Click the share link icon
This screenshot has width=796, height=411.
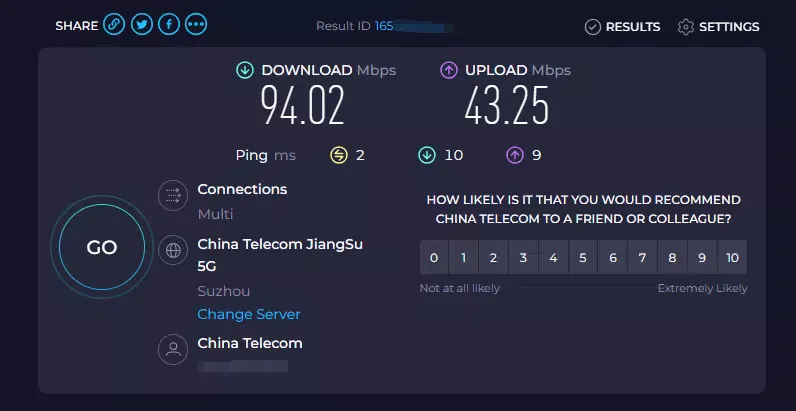tap(114, 26)
